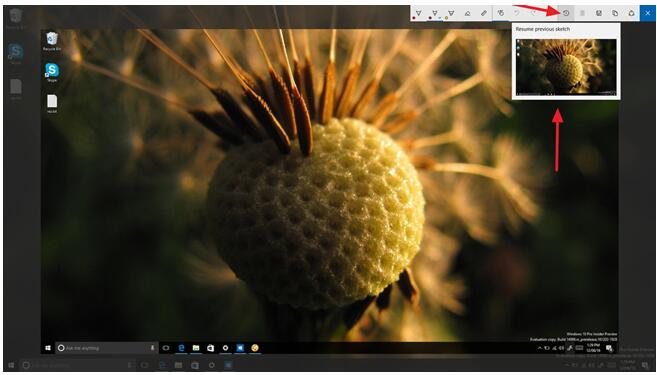Image resolution: width=657 pixels, height=375 pixels.
Task: Choose the eraser tool
Action: pos(467,13)
